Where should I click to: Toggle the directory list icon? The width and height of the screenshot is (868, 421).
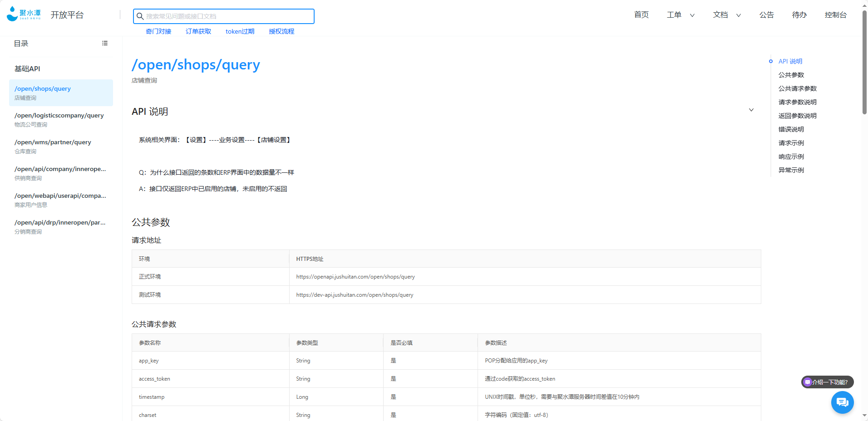[105, 43]
